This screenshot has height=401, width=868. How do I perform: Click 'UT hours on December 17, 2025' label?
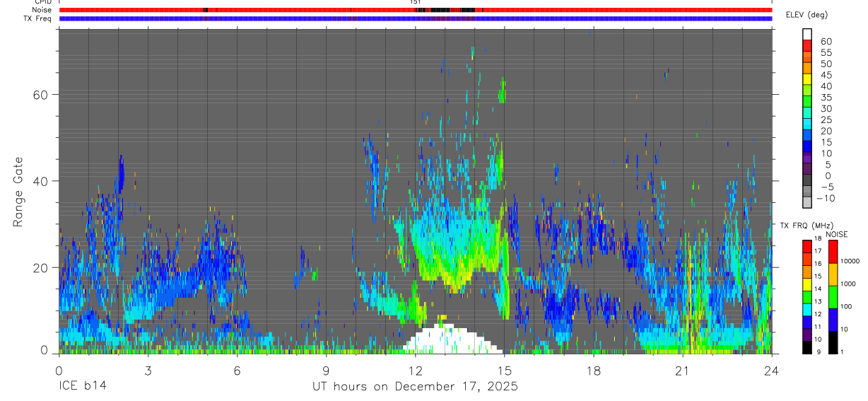point(415,387)
